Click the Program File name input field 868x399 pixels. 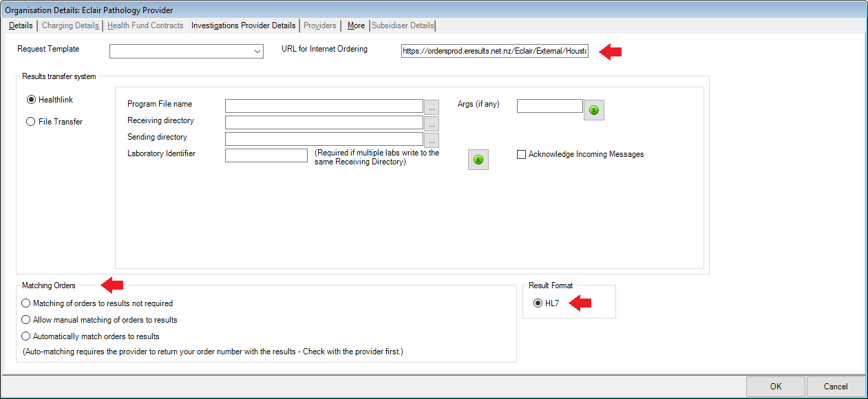324,106
